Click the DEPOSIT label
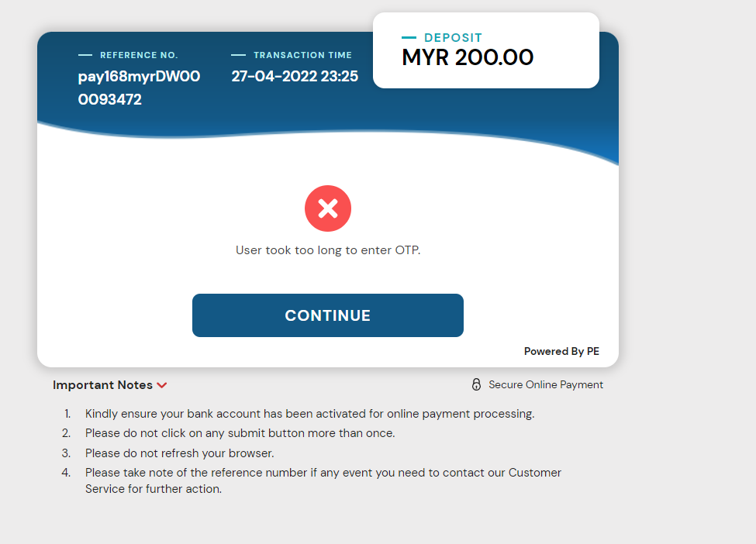756x544 pixels. point(453,37)
